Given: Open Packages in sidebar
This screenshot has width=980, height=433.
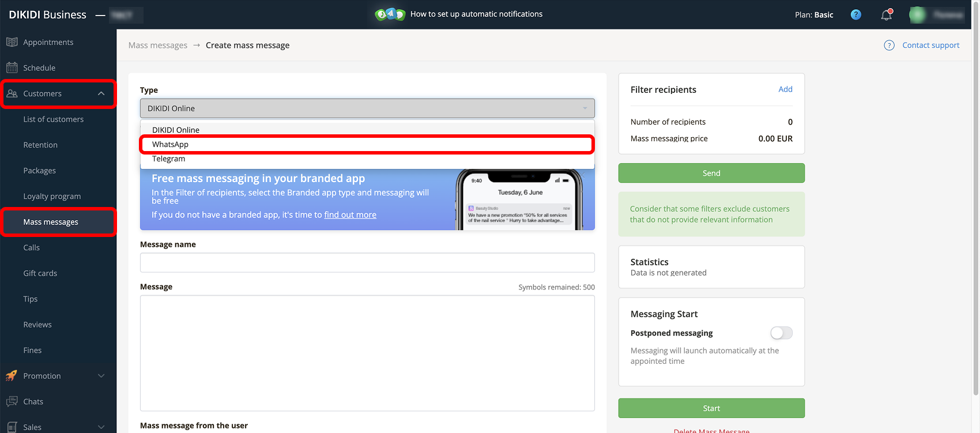Looking at the screenshot, I should click(39, 171).
